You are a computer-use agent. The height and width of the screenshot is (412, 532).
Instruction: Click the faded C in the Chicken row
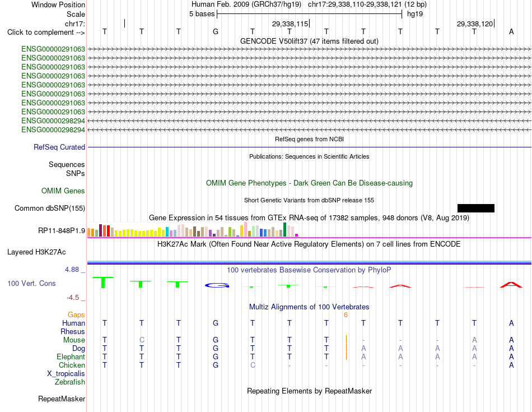coord(253,365)
